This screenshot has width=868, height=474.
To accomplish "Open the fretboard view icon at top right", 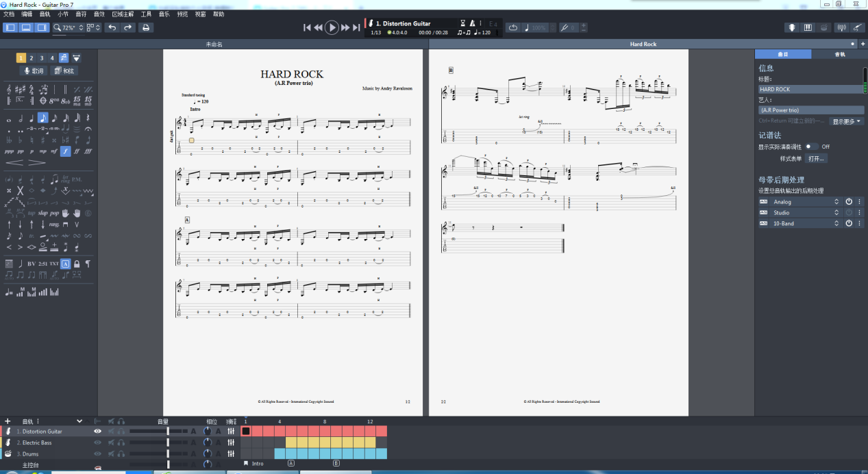I will coord(792,27).
